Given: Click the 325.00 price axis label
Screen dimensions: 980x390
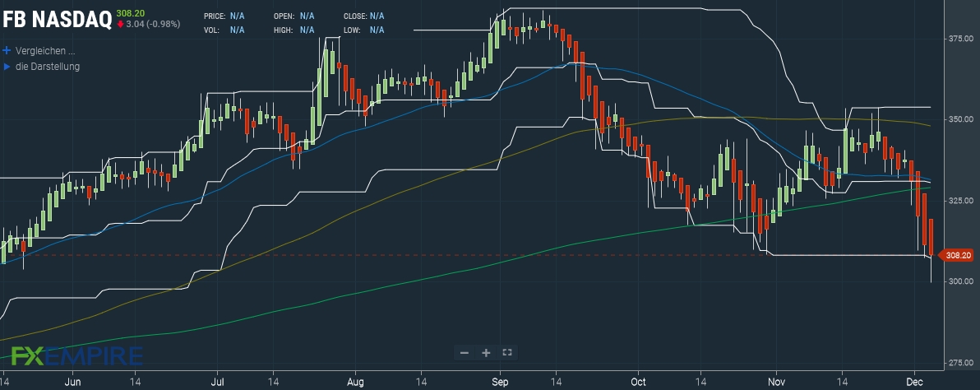Looking at the screenshot, I should [960, 201].
